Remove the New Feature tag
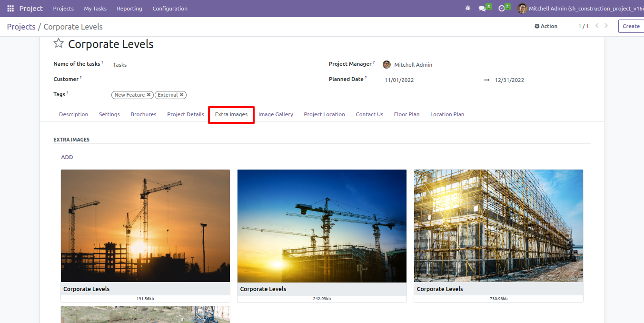644x323 pixels. point(149,95)
